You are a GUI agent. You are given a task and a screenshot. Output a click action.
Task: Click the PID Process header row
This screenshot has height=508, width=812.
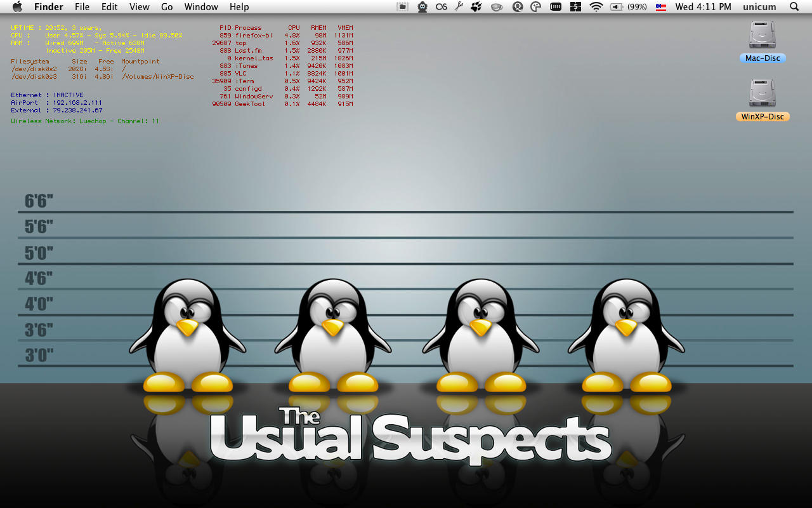click(286, 28)
